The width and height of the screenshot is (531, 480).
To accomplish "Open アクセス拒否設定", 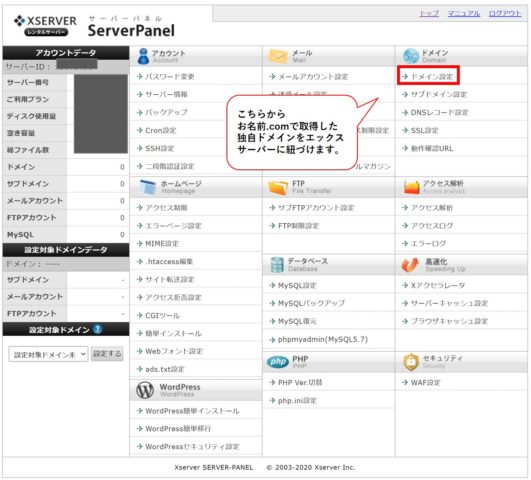I will pyautogui.click(x=173, y=297).
